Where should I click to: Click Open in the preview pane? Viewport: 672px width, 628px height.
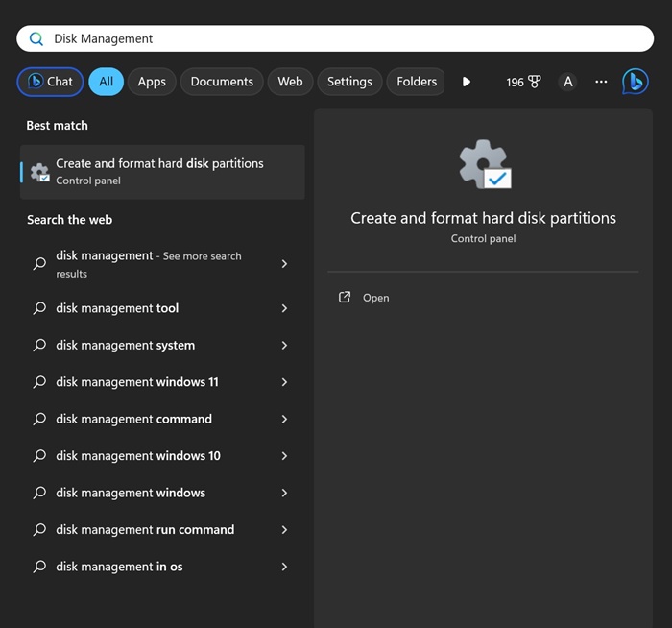coord(376,298)
